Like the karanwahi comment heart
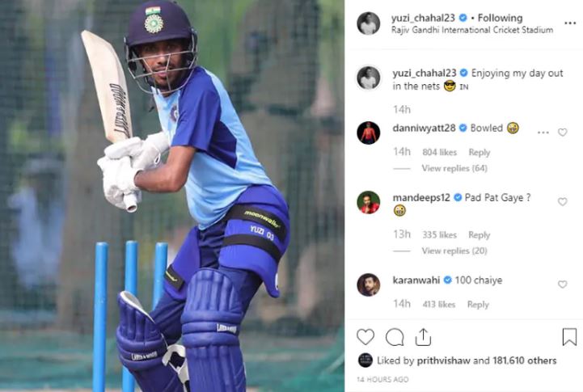The height and width of the screenshot is (392, 583). 563,285
